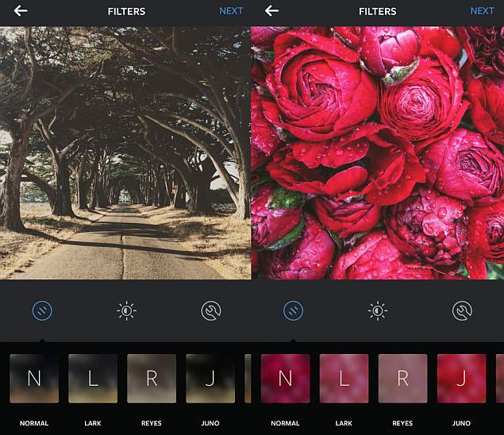Go back using right screen's arrow
The image size is (504, 435).
click(271, 11)
